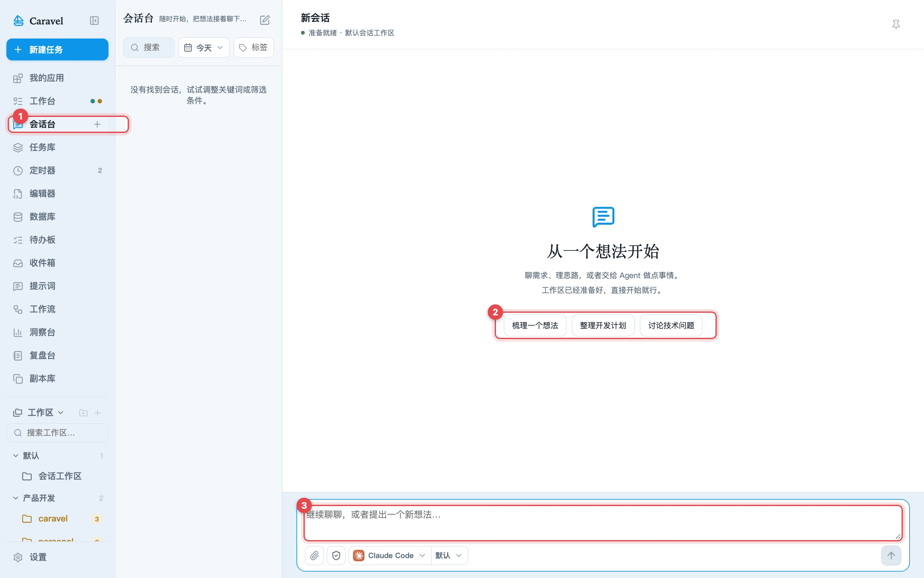Click the 梳理一个想法 suggestion
Viewport: 924px width, 578px height.
point(535,325)
